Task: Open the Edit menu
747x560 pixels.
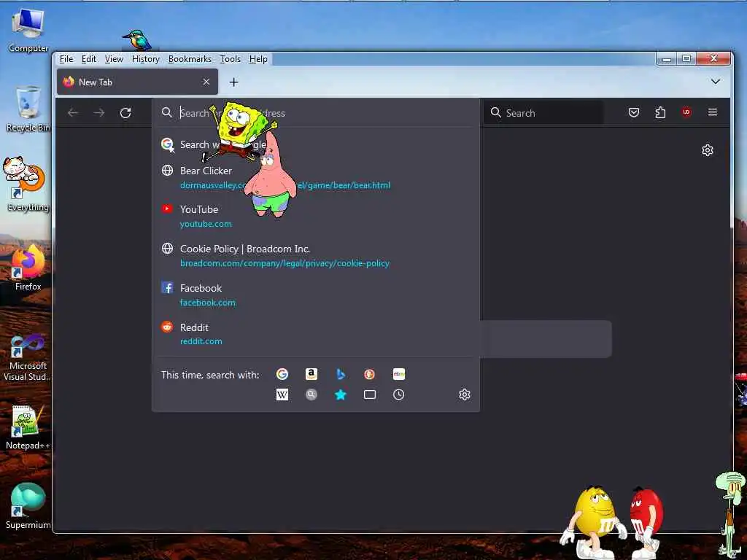Action: click(x=88, y=59)
